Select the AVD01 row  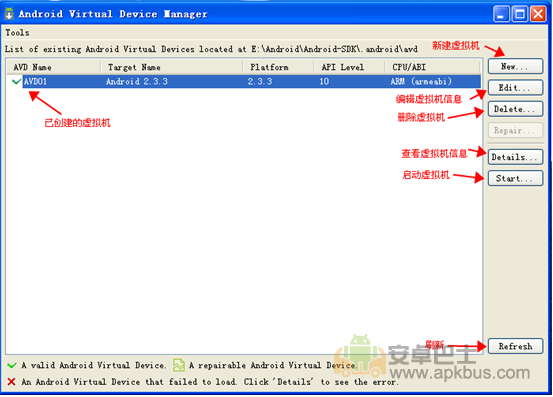click(x=243, y=81)
